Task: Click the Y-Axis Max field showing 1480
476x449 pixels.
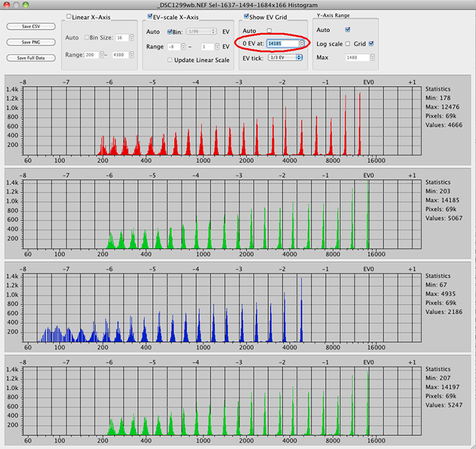Action: (357, 57)
